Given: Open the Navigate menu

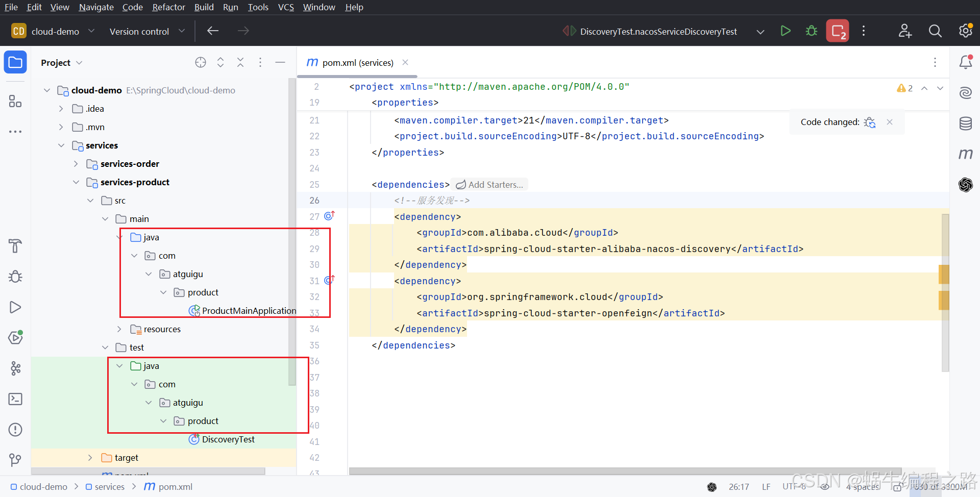Looking at the screenshot, I should tap(96, 7).
